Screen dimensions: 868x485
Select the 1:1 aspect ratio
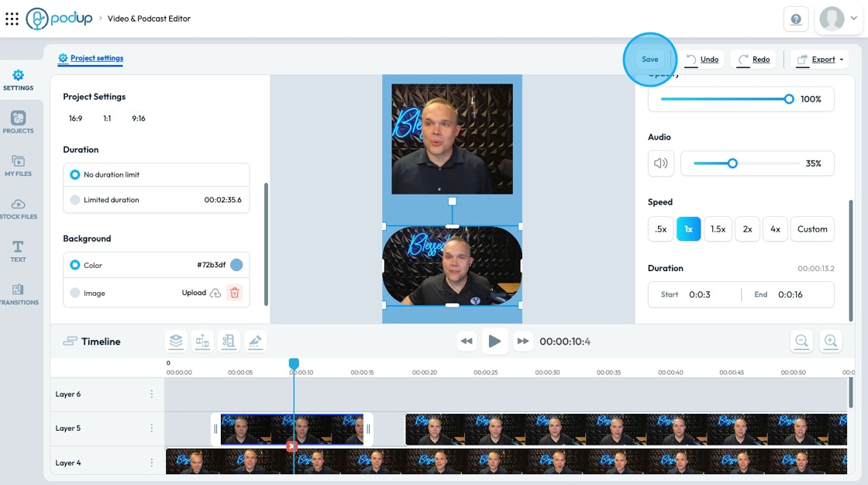pyautogui.click(x=107, y=119)
